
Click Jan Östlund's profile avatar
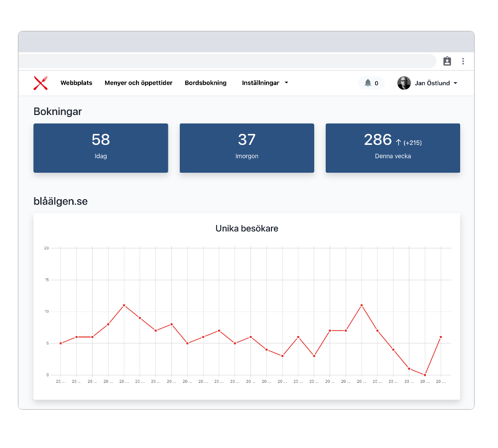coord(404,83)
